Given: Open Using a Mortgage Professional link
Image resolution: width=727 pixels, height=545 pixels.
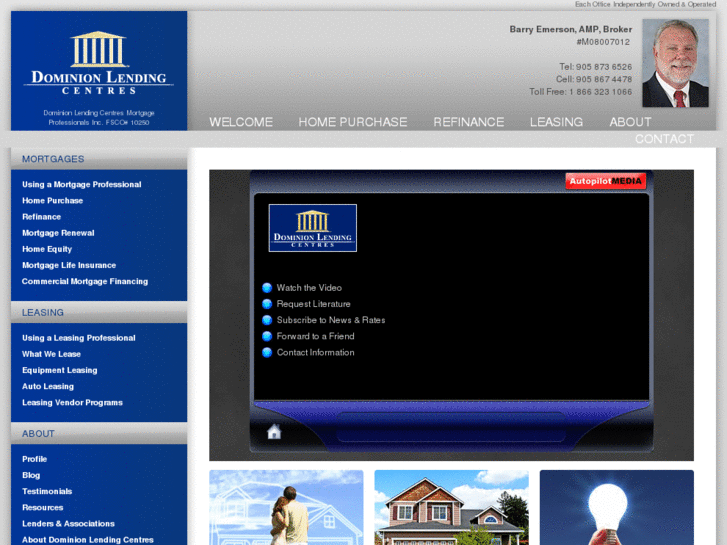Looking at the screenshot, I should click(x=82, y=184).
